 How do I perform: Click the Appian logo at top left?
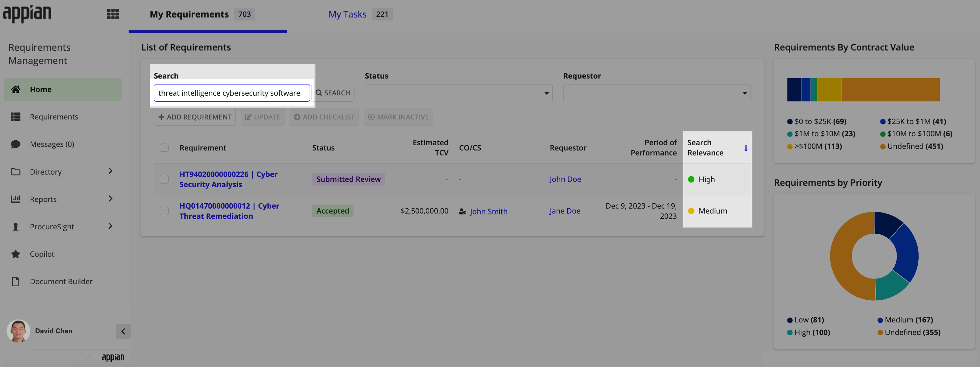coord(27,14)
